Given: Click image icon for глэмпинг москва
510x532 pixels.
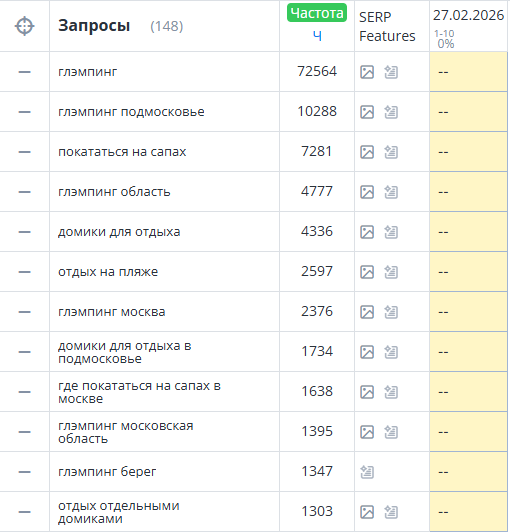Looking at the screenshot, I should pyautogui.click(x=367, y=312).
